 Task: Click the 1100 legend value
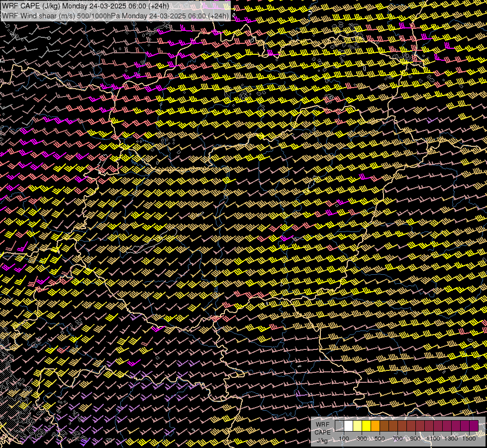(x=433, y=439)
